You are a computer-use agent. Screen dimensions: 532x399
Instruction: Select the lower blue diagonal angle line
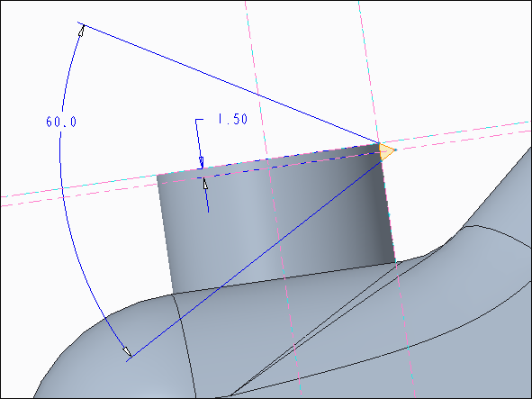coord(255,259)
